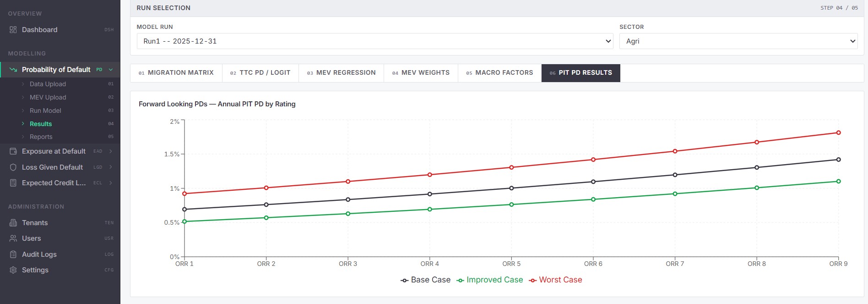The height and width of the screenshot is (304, 868).
Task: Click the Base Case point at ORR 5
Action: (x=511, y=188)
